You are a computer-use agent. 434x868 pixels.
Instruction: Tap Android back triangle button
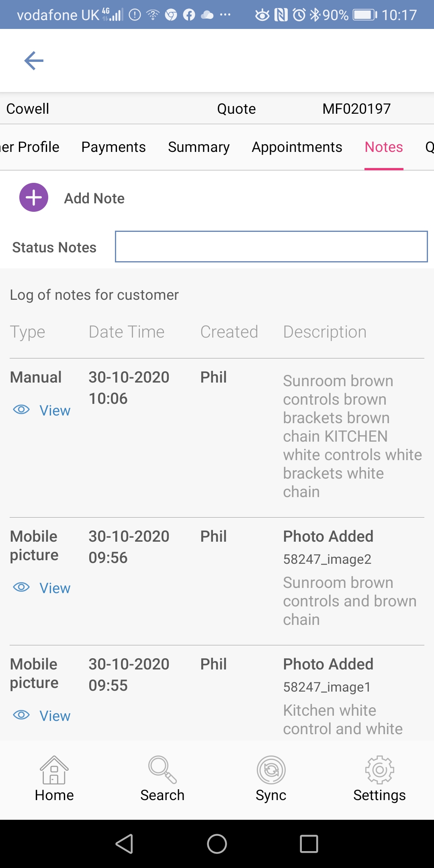(125, 843)
